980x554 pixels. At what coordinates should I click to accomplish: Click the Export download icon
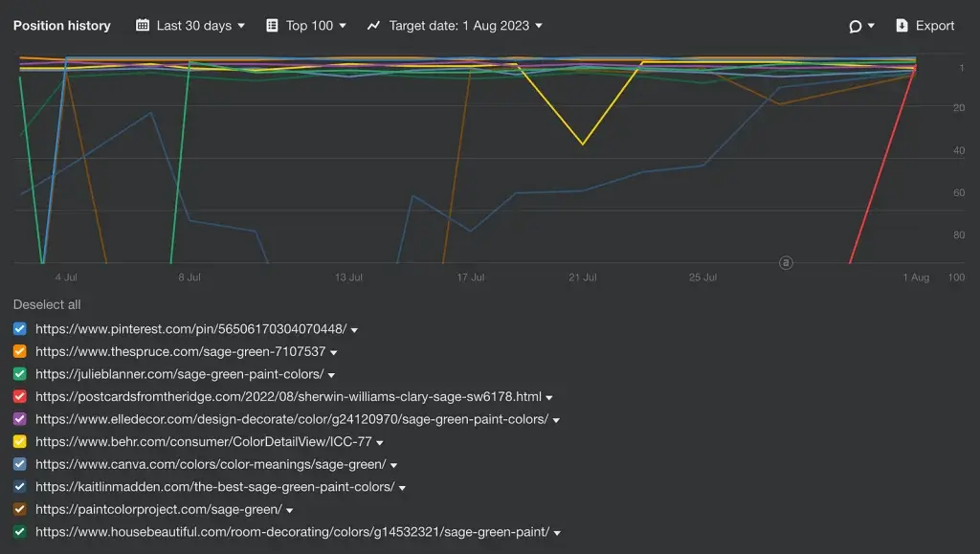tap(902, 26)
